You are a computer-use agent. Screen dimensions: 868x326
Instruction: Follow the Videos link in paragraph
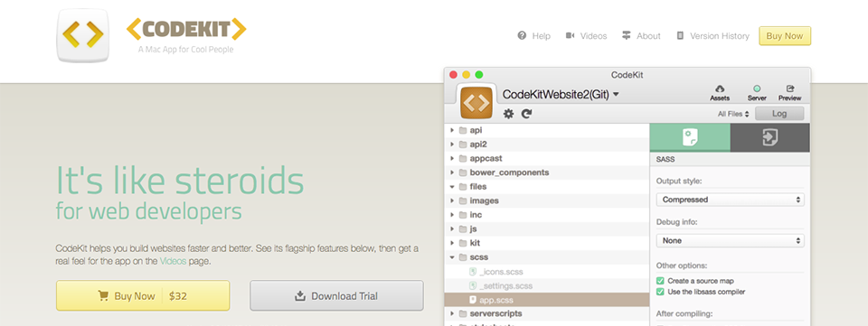173,261
